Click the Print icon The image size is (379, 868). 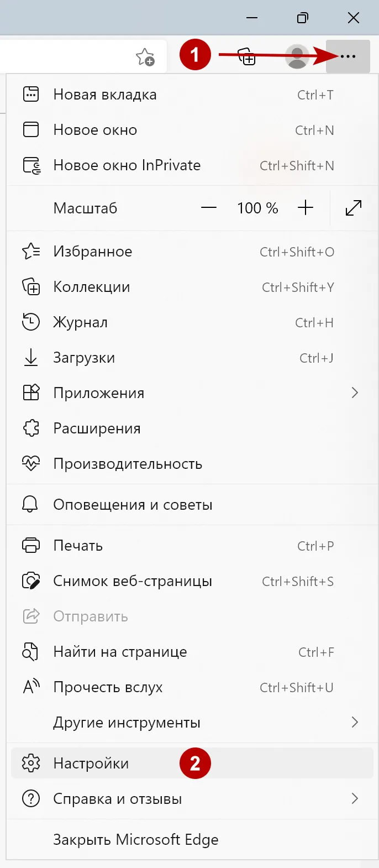coord(31,546)
